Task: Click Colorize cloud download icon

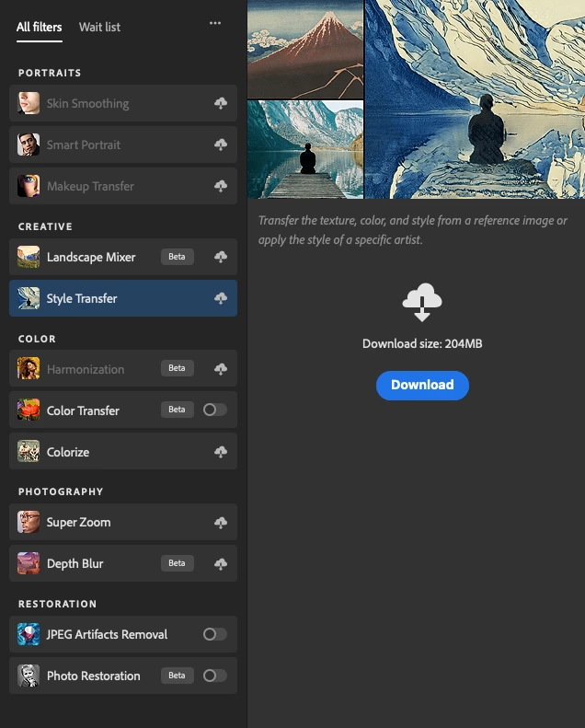Action: coord(221,452)
